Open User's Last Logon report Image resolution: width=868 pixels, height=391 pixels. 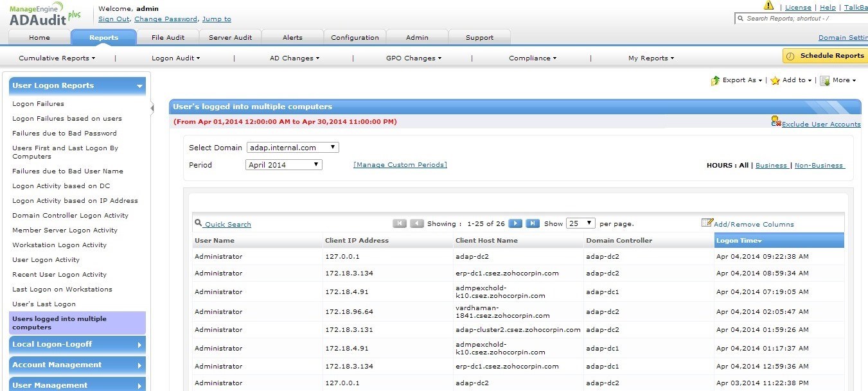pos(44,304)
